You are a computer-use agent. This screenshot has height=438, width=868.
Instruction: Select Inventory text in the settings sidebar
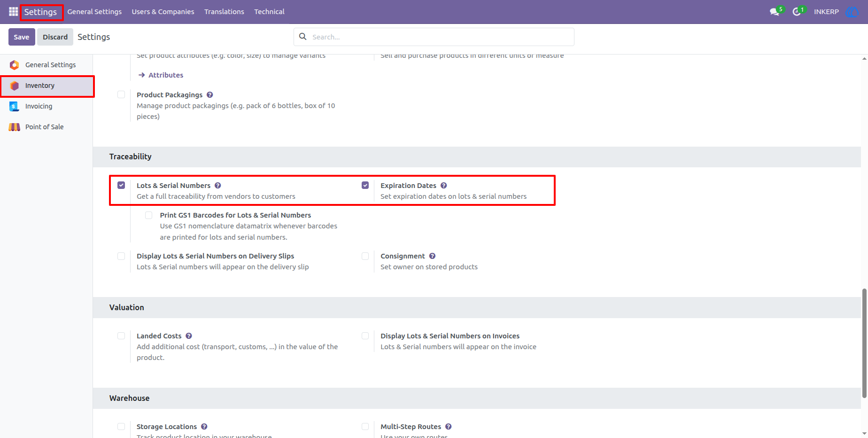40,86
